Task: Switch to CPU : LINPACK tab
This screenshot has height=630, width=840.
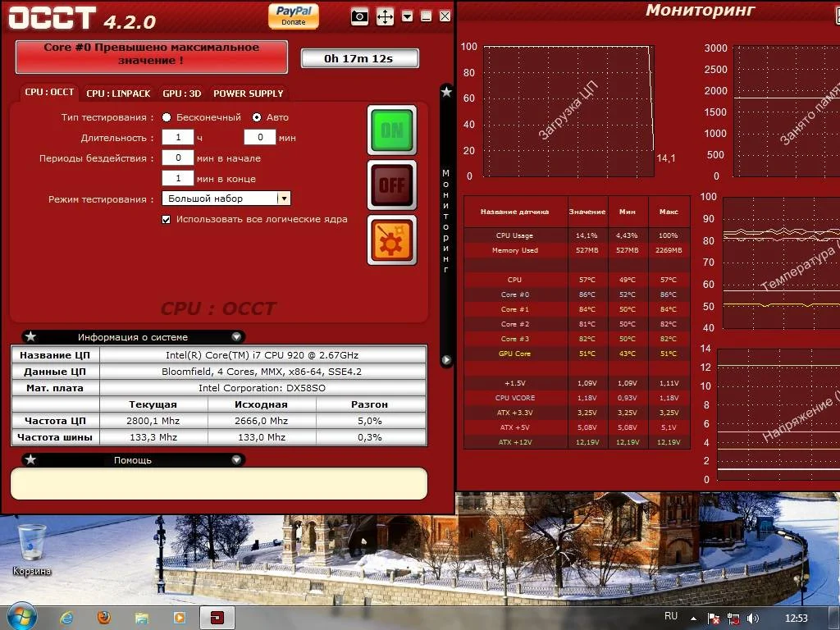Action: [x=118, y=94]
